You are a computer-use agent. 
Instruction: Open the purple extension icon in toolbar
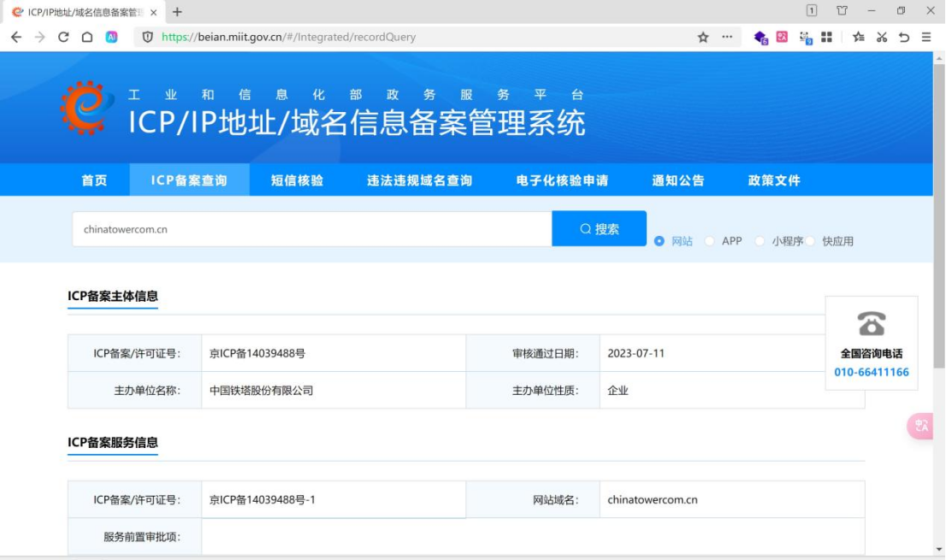pos(760,38)
